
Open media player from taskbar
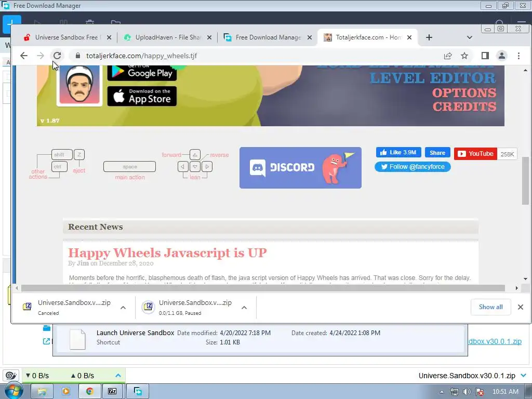click(x=66, y=391)
